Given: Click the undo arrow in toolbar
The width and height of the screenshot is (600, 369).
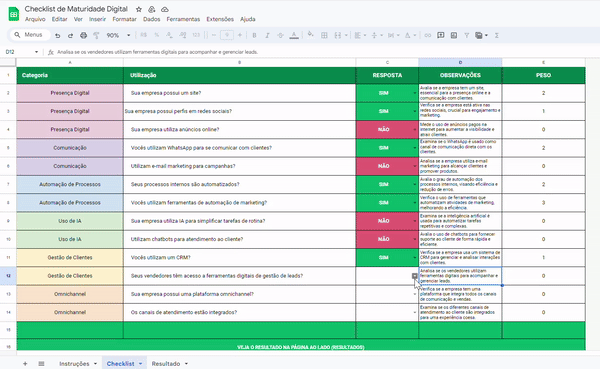Looking at the screenshot, I should pos(57,35).
